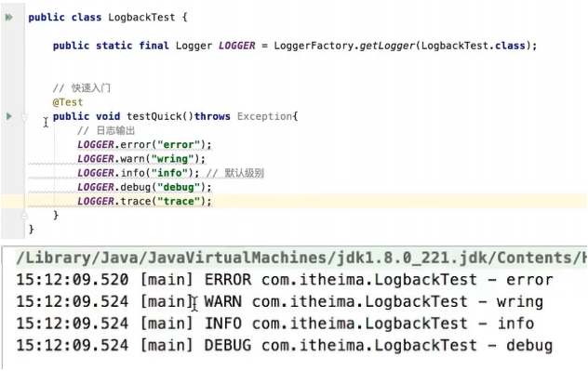Click the LOGGER field name in declaration
The image size is (588, 371).
[x=236, y=46]
